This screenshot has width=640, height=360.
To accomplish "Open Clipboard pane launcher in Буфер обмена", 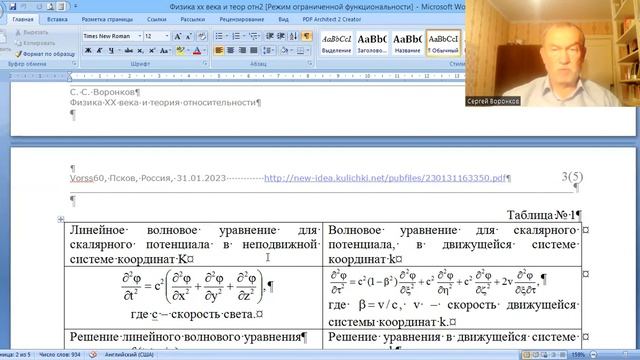I will pyautogui.click(x=74, y=64).
